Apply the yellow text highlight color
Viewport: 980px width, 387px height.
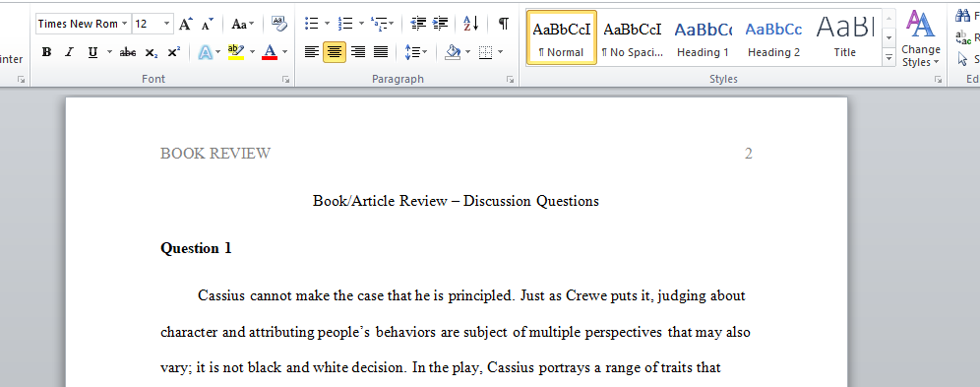235,52
